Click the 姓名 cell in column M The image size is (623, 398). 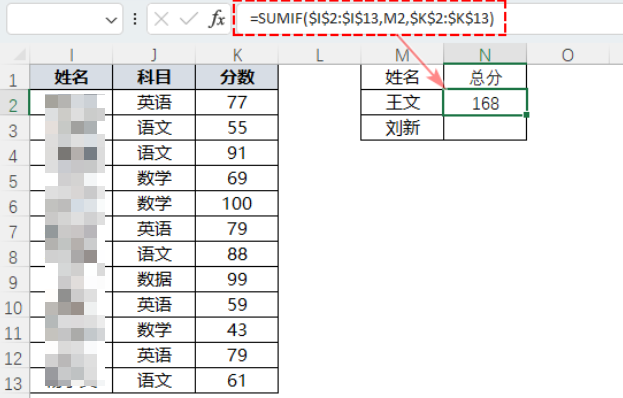point(402,77)
